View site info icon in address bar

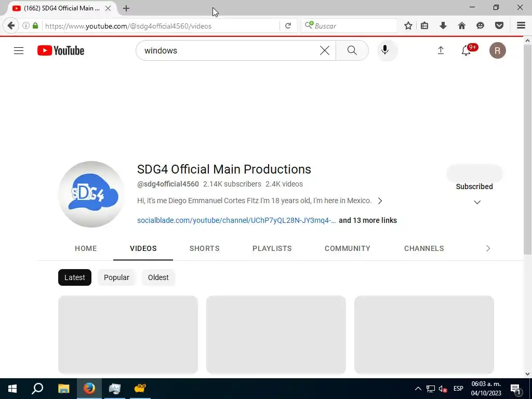[x=26, y=25]
